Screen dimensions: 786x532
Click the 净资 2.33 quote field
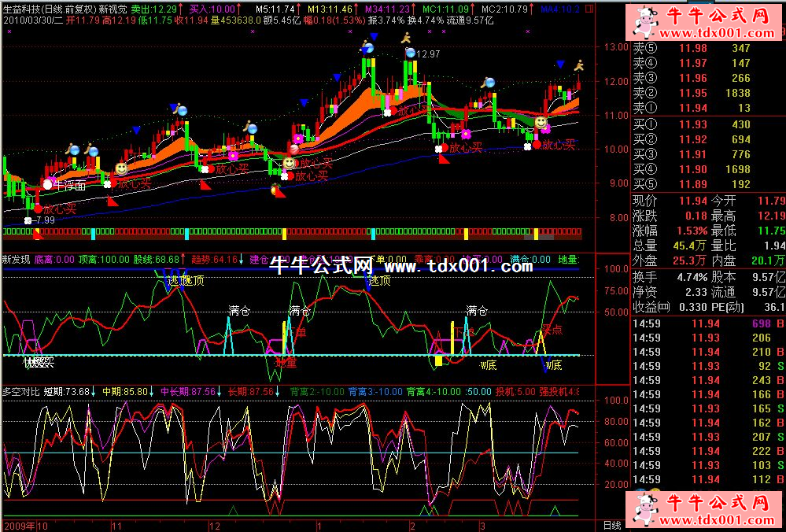(670, 292)
